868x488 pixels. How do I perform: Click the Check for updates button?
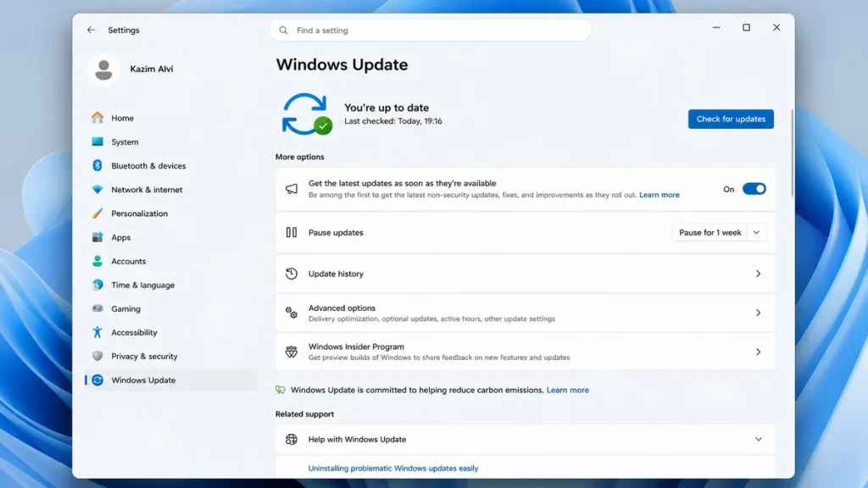(731, 119)
